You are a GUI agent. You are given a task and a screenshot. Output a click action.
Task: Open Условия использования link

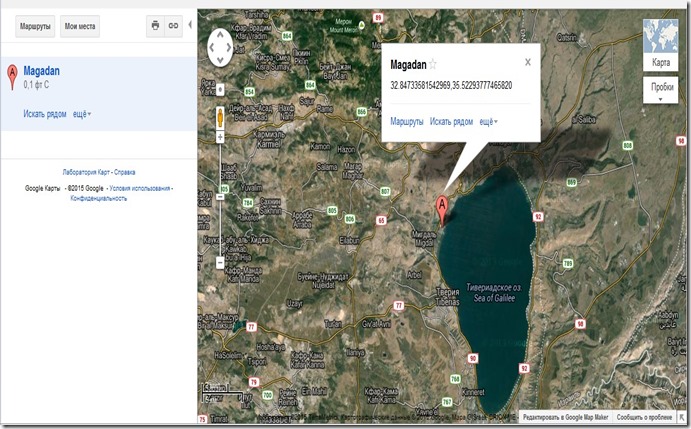click(139, 188)
